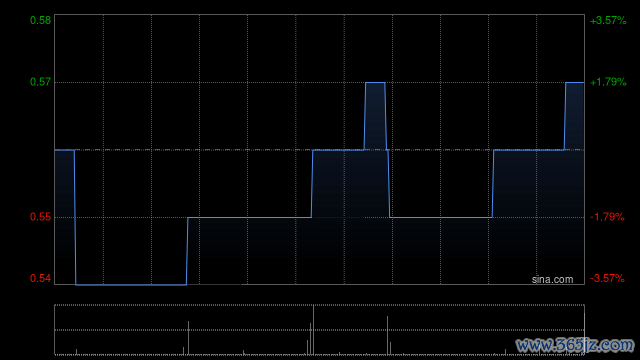Click the first 0.57 price peak plateau
Screen dimensions: 640x360
tap(375, 82)
